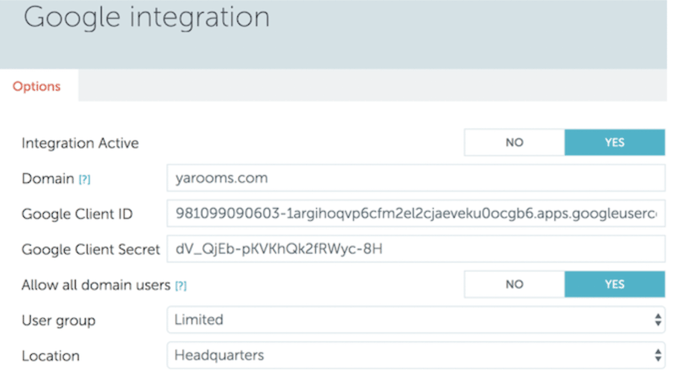Click the User group label
Screen dimensions: 674x377
[58, 321]
